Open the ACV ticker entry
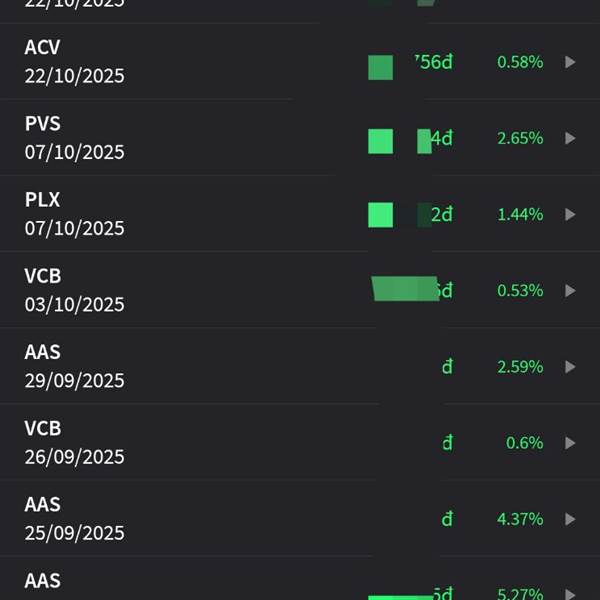Screen dimensions: 600x600 (x=43, y=48)
